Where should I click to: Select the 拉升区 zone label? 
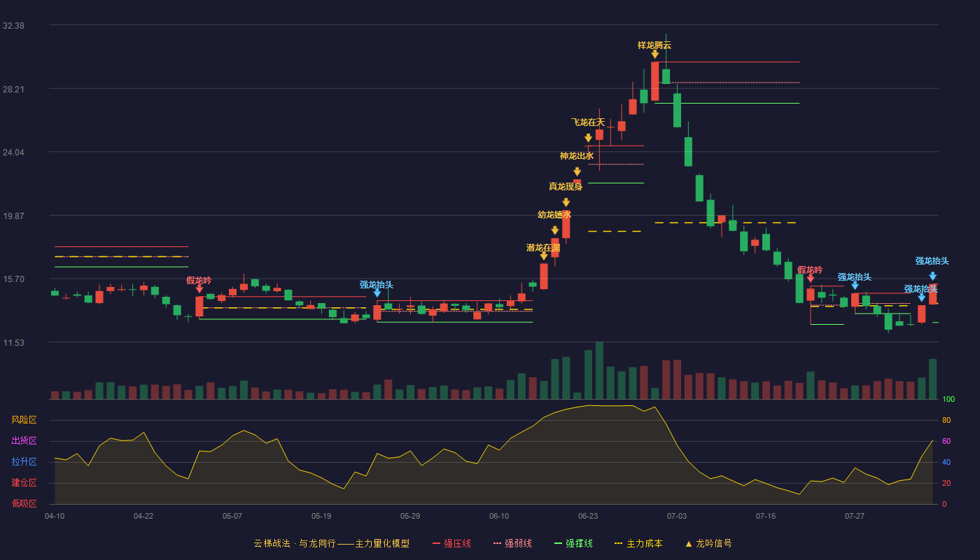coord(24,462)
